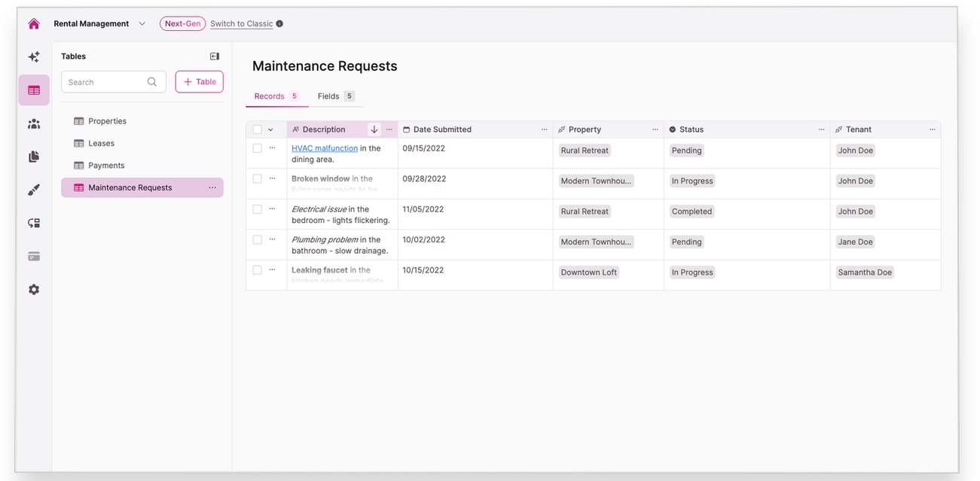Click the sort arrow in Description column
Viewport: 980px width, 481px height.
[x=374, y=129]
